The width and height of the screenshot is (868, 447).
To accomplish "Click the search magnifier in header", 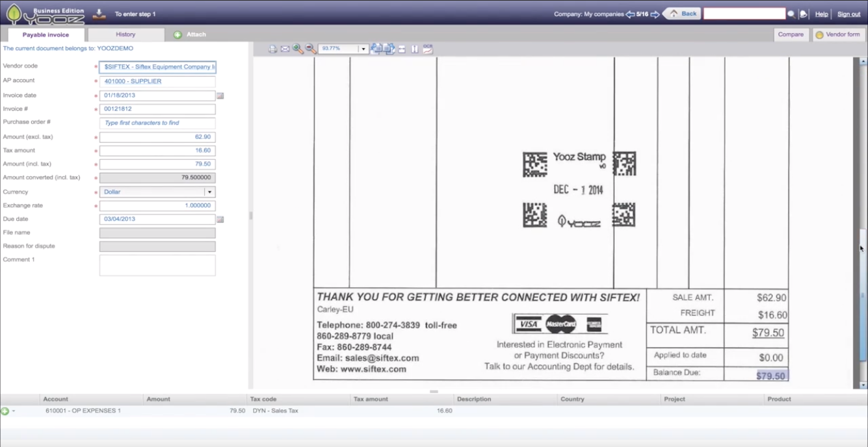I will point(791,14).
